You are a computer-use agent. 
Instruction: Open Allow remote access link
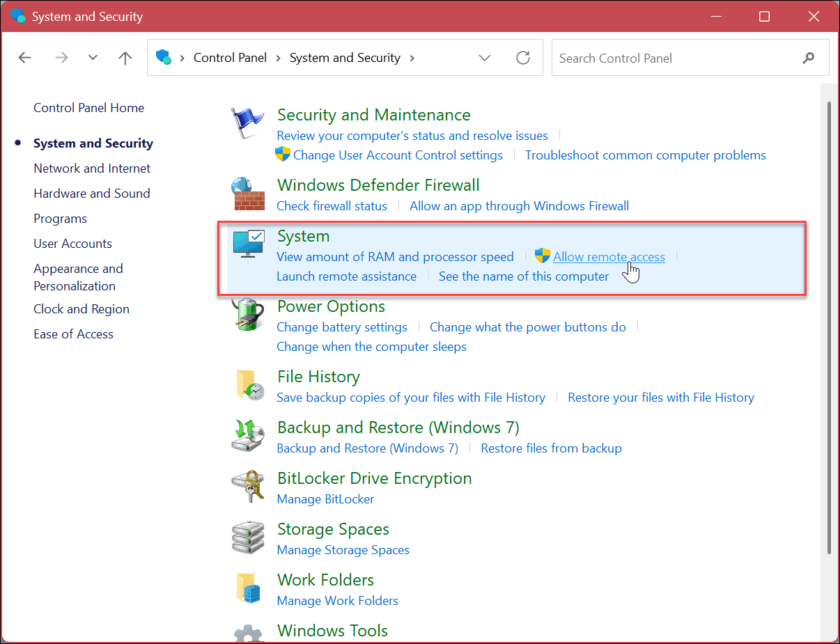coord(609,257)
